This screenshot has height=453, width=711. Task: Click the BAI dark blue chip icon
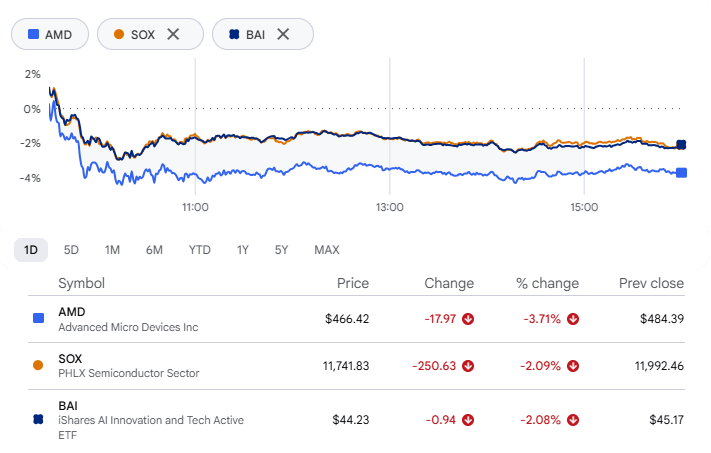pos(234,34)
